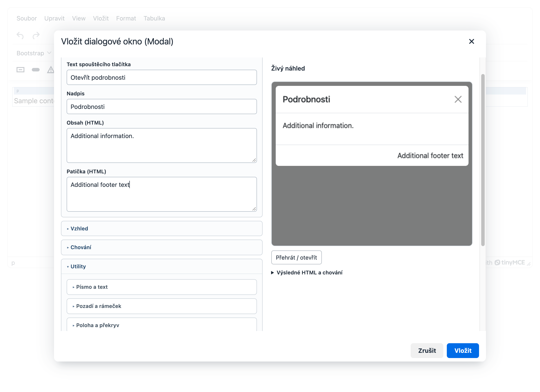Click the Nadpis input field
This screenshot has height=392, width=540.
[162, 106]
